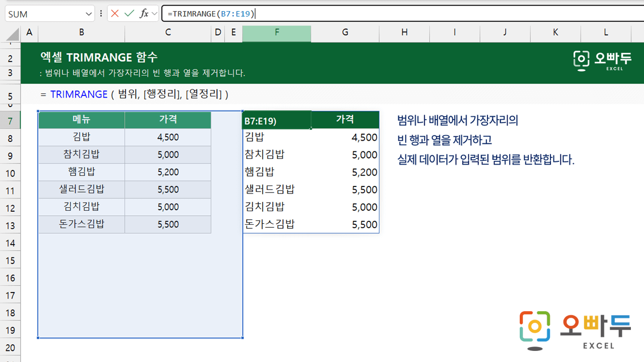Select column C header
This screenshot has height=362, width=644.
point(168,32)
